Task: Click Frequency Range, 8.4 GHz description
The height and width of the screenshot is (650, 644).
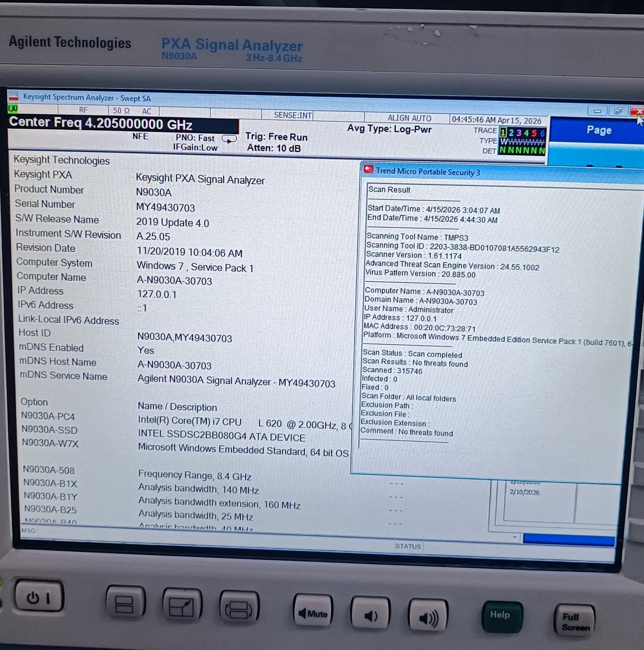Action: [195, 475]
